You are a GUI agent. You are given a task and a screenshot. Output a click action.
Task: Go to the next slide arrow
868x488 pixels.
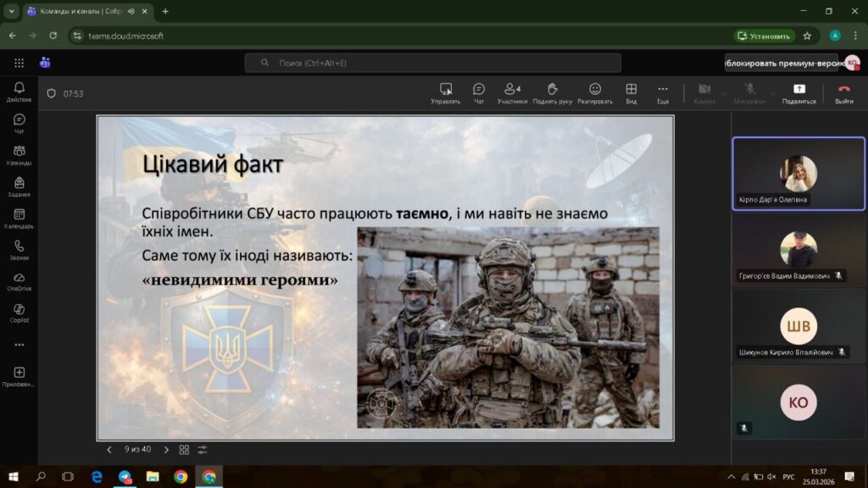pos(166,450)
